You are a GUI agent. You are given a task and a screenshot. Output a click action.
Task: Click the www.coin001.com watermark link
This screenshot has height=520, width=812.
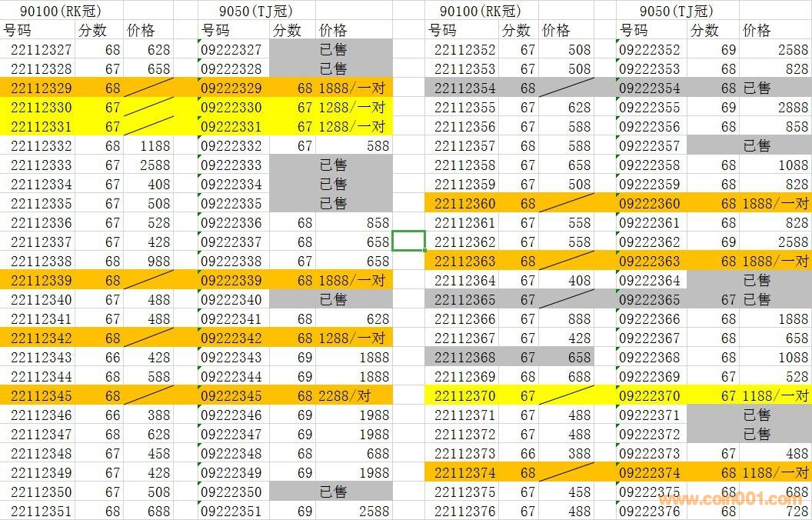[x=729, y=499]
